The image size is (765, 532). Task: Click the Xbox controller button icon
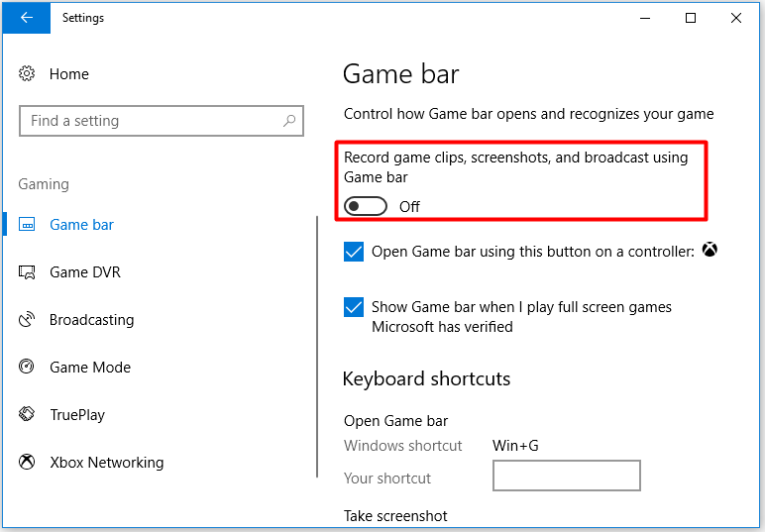(x=710, y=250)
